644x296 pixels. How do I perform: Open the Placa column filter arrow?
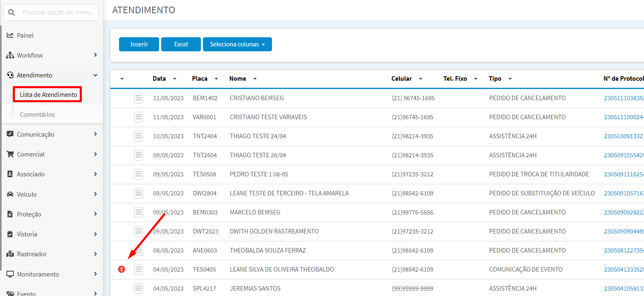[216, 79]
